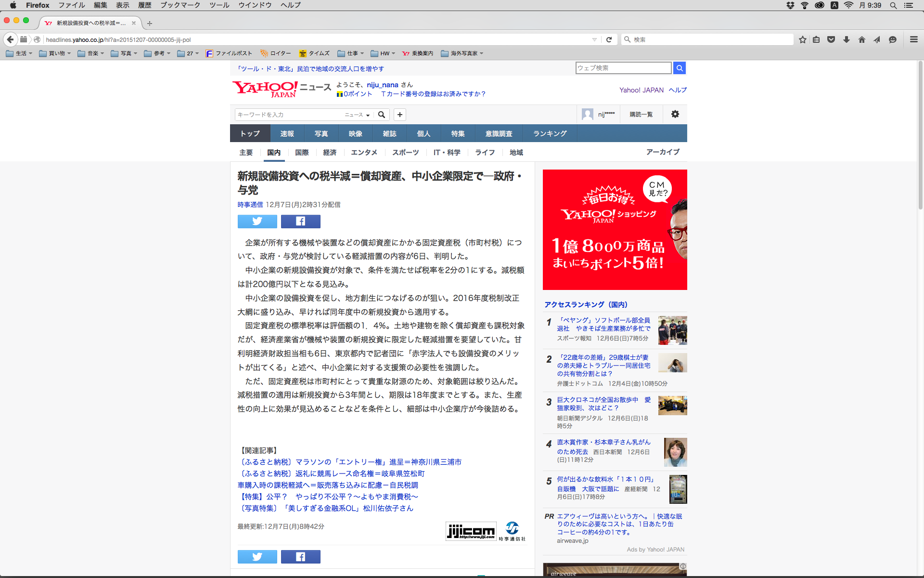Expand the URL bar history dropdown arrow
This screenshot has height=578, width=924.
[x=594, y=39]
